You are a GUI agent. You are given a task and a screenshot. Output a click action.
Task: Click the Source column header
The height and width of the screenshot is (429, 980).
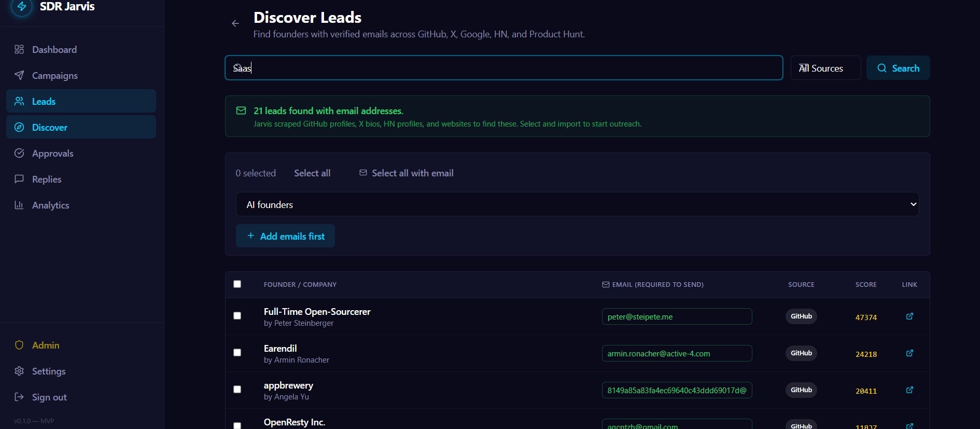click(x=801, y=285)
